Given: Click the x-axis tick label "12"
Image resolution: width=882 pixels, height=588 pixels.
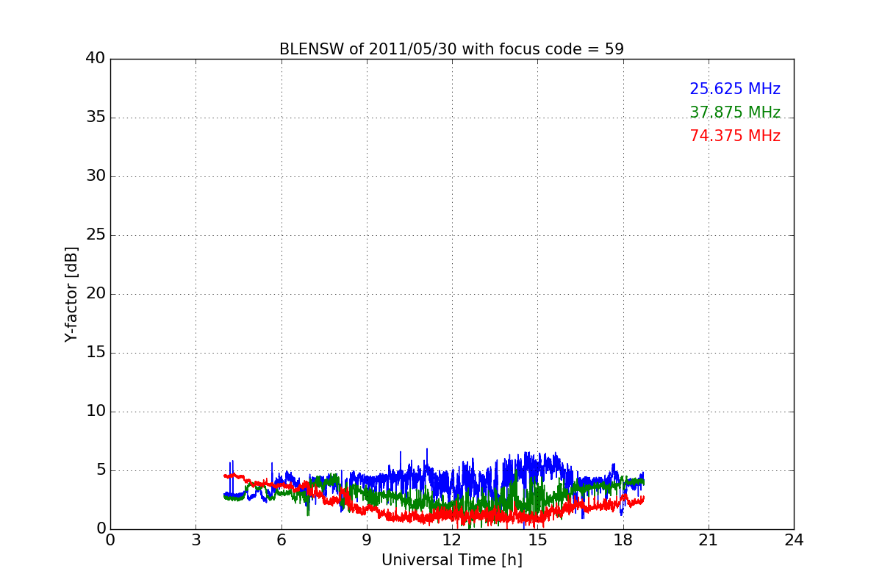Looking at the screenshot, I should (x=452, y=540).
